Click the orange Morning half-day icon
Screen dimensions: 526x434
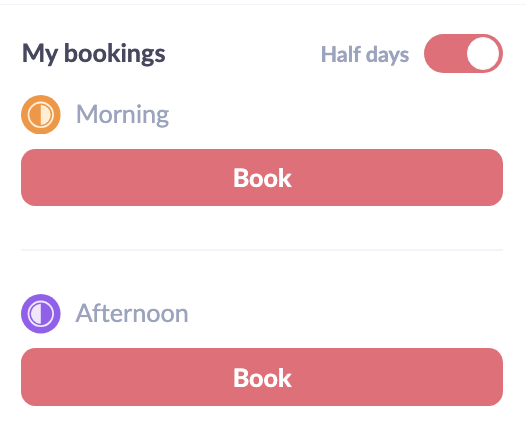click(x=41, y=114)
